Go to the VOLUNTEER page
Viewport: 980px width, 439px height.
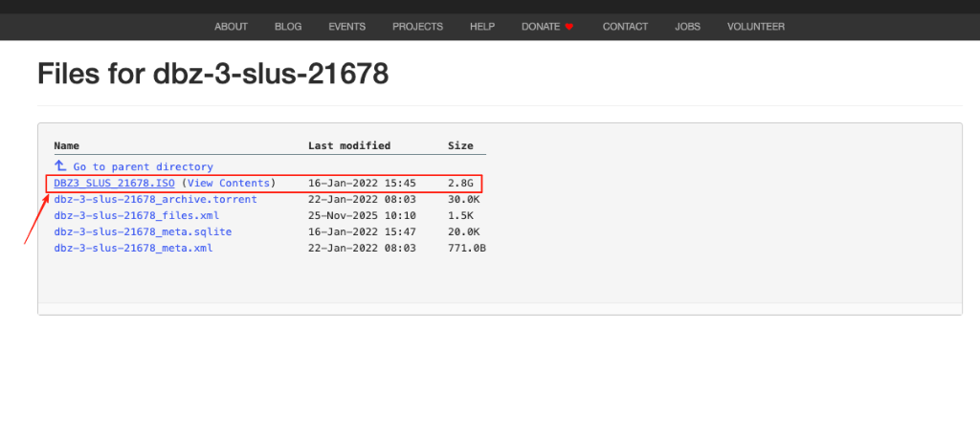(756, 27)
